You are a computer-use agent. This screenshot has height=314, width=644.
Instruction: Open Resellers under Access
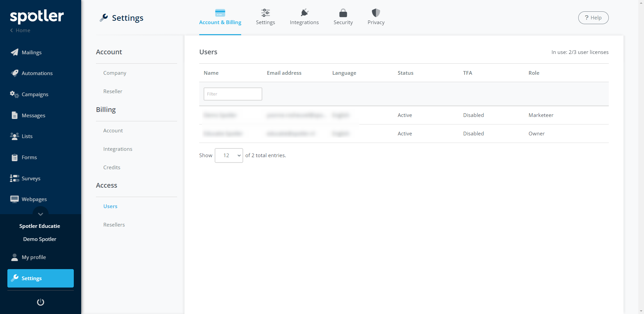114,225
